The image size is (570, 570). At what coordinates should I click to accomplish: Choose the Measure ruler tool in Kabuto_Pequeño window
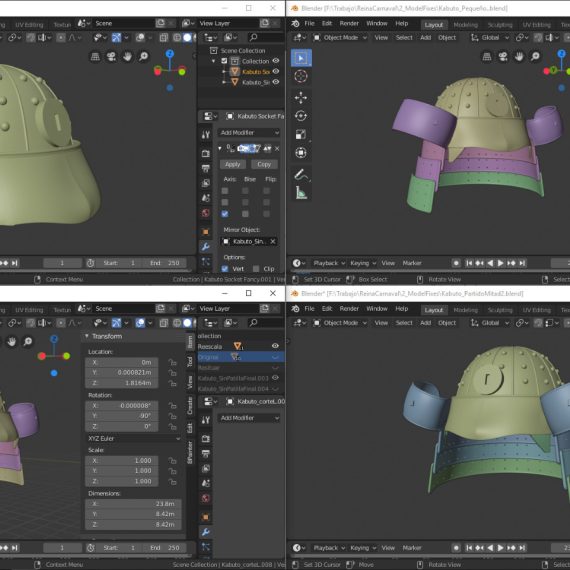click(301, 193)
